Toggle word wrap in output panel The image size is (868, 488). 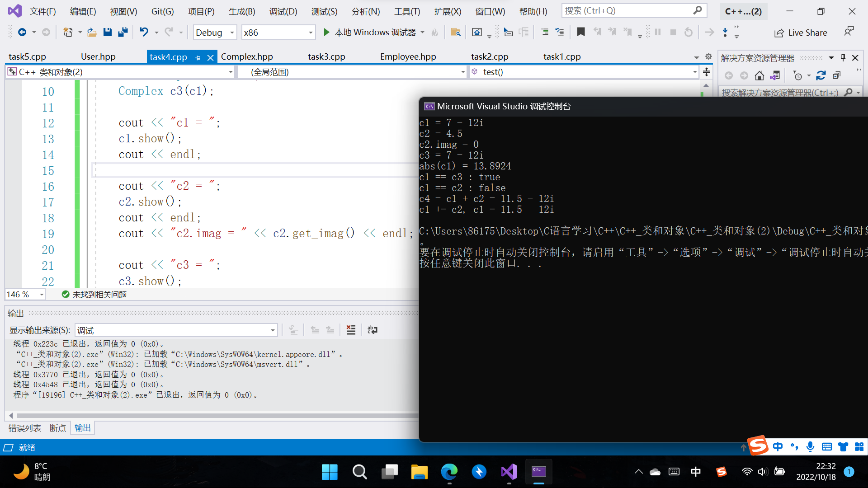click(372, 330)
